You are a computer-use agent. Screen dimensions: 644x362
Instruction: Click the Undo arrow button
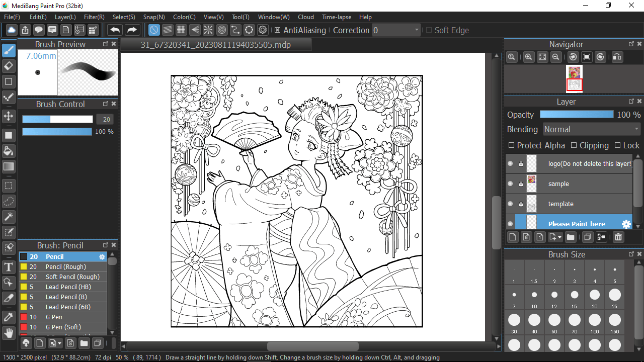tap(115, 30)
